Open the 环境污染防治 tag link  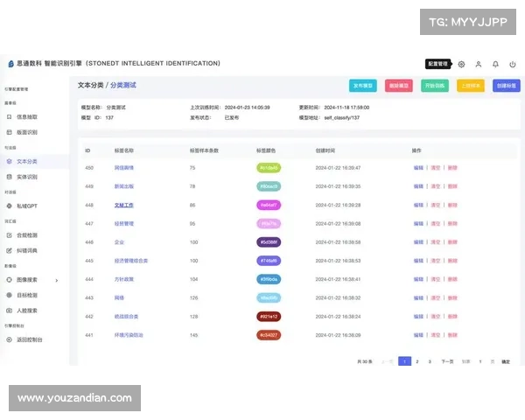point(129,335)
